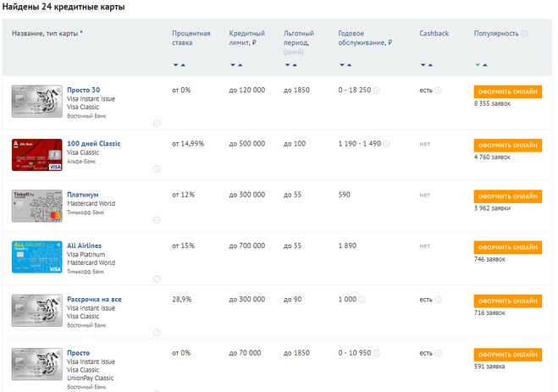This screenshot has width=558, height=392.
Task: Click the Процентная ставка column header
Action: point(191,38)
